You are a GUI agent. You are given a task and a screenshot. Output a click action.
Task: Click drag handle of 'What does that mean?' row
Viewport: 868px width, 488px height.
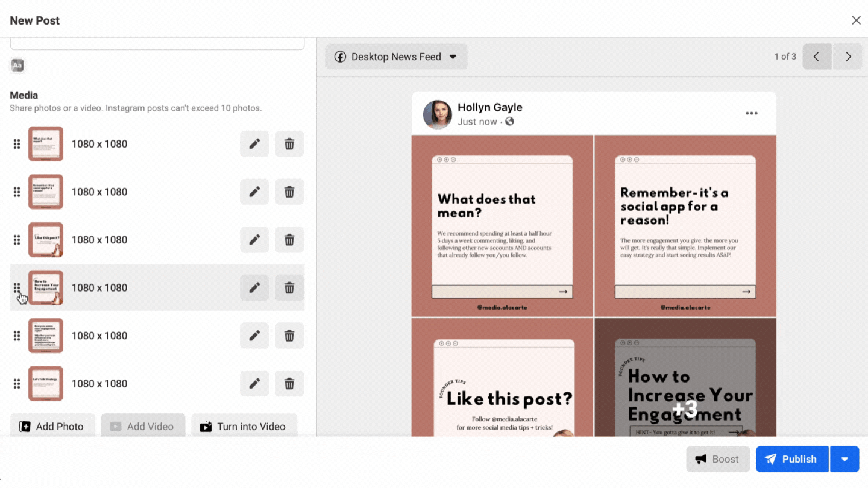tap(17, 144)
